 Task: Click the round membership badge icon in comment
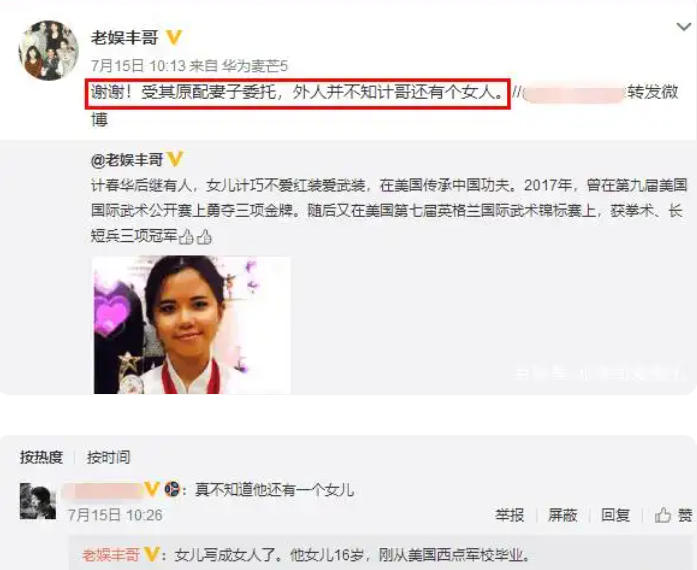(172, 489)
